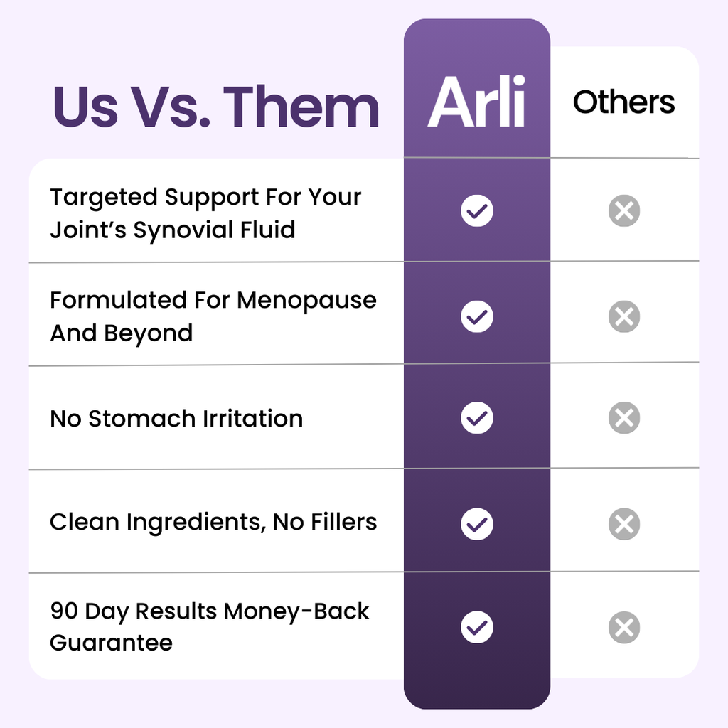This screenshot has height=728, width=728.
Task: Click "Clean Ingredients, No Fillers" label
Action: pos(213,523)
